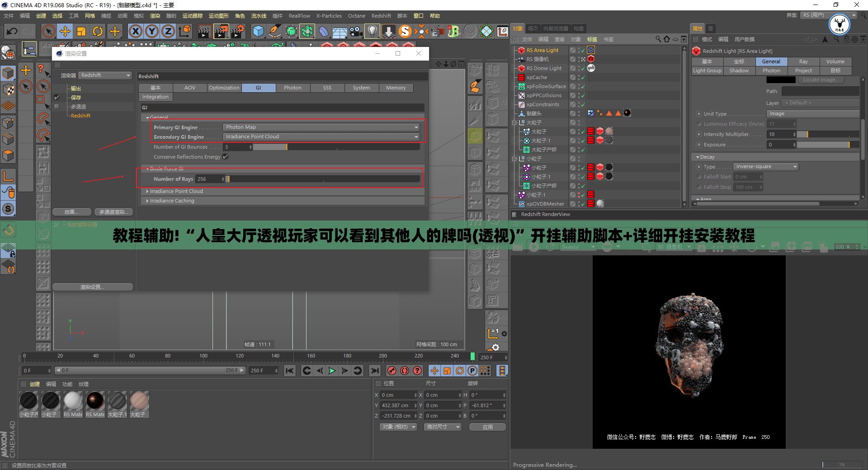The height and width of the screenshot is (470, 868).
Task: Toggle the Decay Type animation circle
Action: click(x=699, y=167)
